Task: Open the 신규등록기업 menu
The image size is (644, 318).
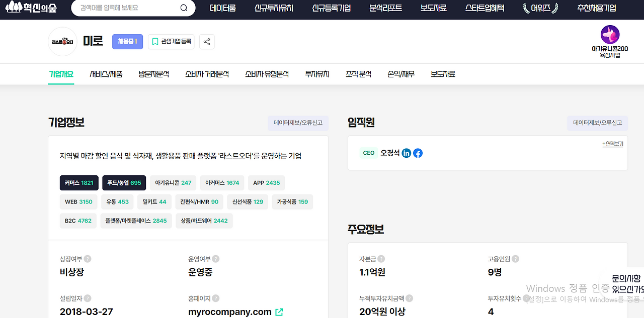Action: pos(331,8)
